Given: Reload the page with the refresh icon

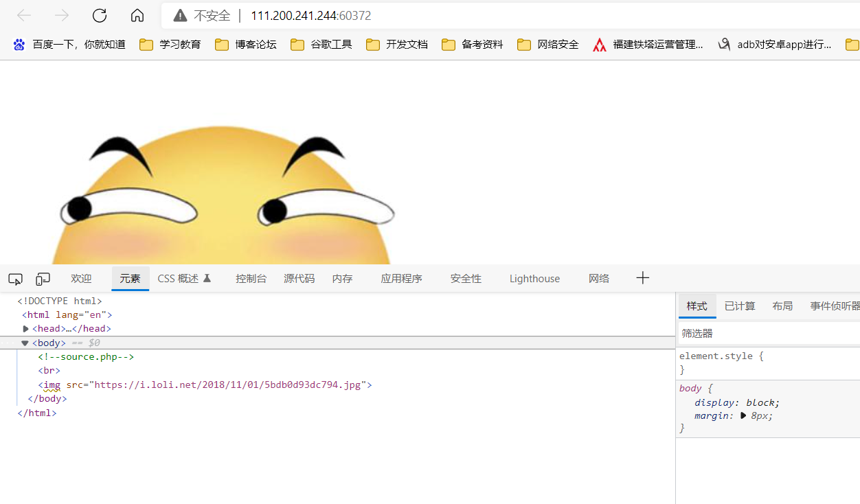Looking at the screenshot, I should click(99, 15).
